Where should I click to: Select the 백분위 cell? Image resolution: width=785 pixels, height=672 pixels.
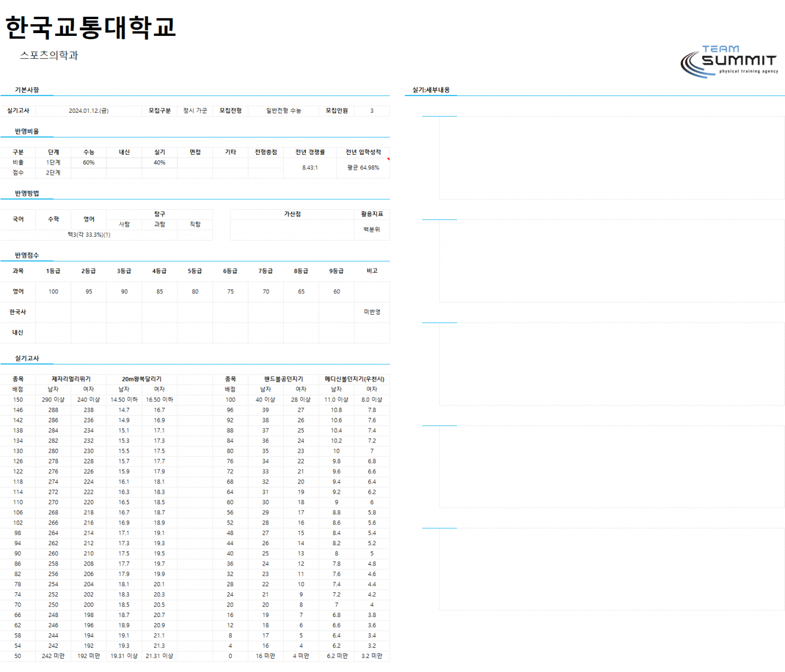click(x=372, y=229)
